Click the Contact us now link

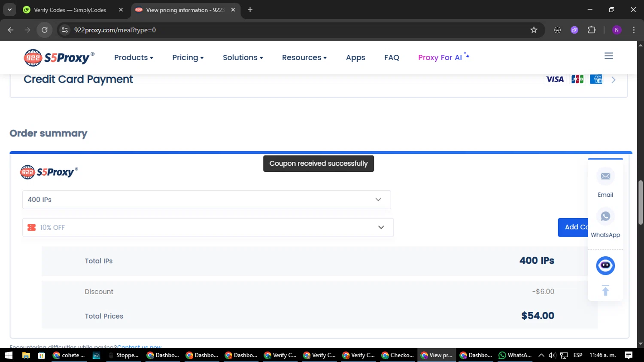(x=139, y=346)
